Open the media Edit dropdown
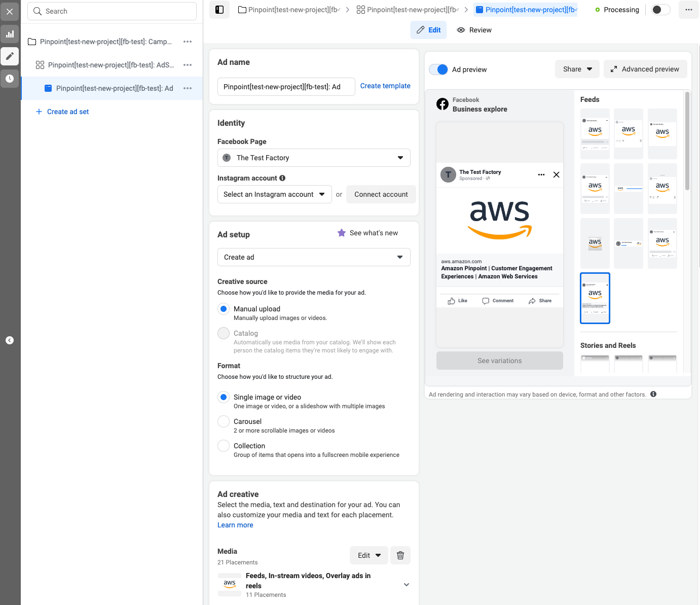The width and height of the screenshot is (700, 605). pyautogui.click(x=369, y=555)
